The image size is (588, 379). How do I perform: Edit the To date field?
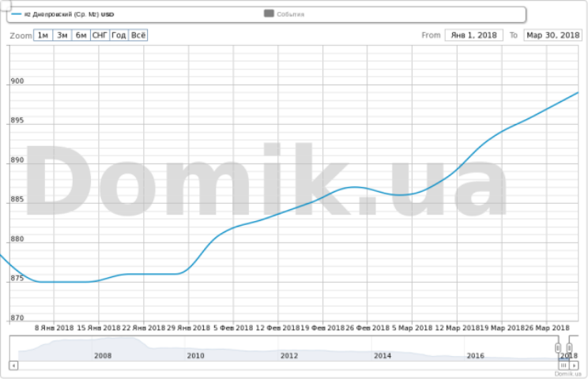pyautogui.click(x=552, y=36)
